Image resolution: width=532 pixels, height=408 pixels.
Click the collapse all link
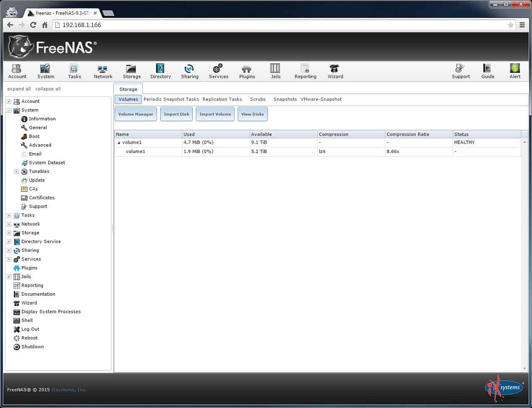coord(48,89)
